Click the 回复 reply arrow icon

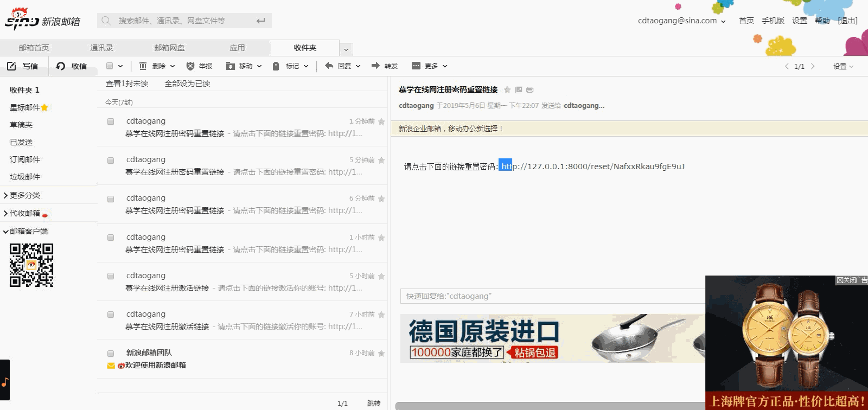tap(329, 66)
